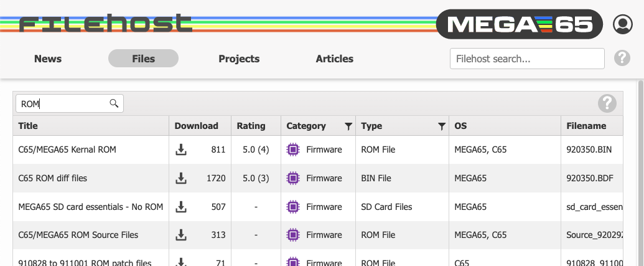Click rating 5.0 (3) cell
Screen dimensions: 644x266
coord(256,178)
